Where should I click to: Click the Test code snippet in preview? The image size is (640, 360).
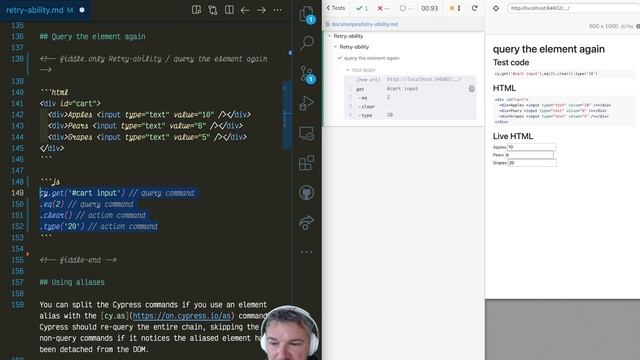pyautogui.click(x=564, y=74)
